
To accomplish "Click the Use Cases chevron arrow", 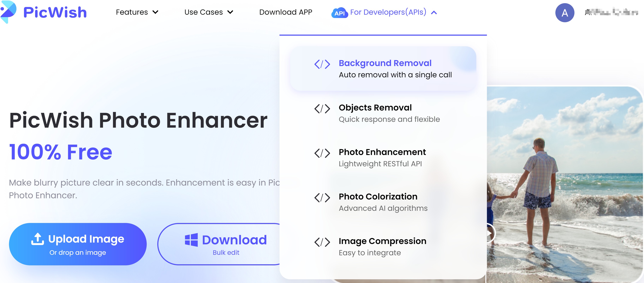I will (x=230, y=12).
